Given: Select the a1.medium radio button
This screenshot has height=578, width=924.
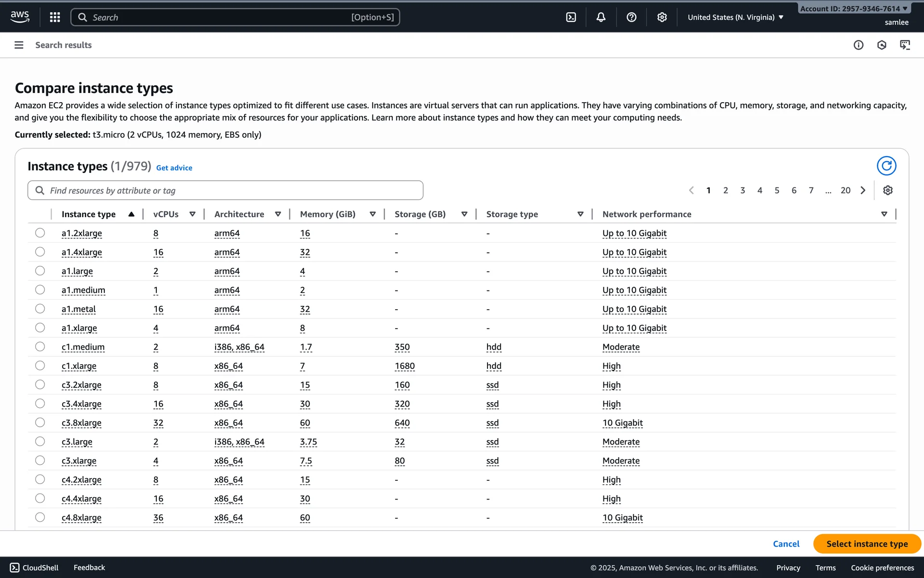Looking at the screenshot, I should (40, 290).
